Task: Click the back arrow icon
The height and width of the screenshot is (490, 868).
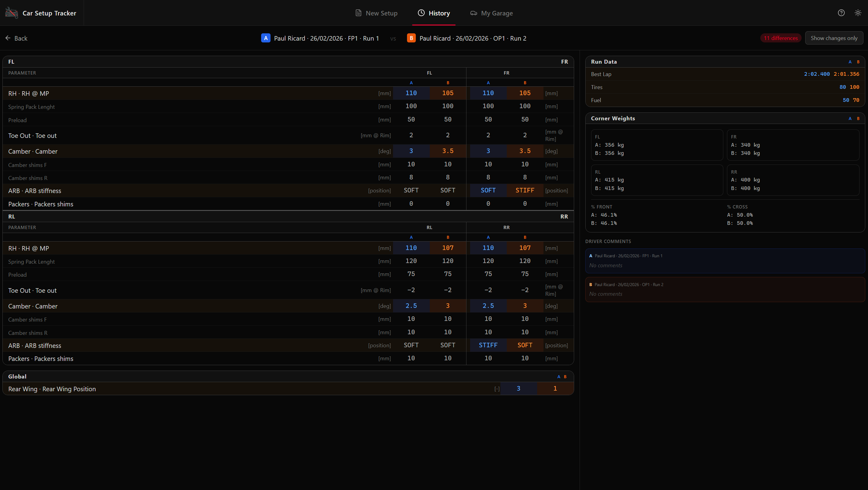Action: click(8, 38)
